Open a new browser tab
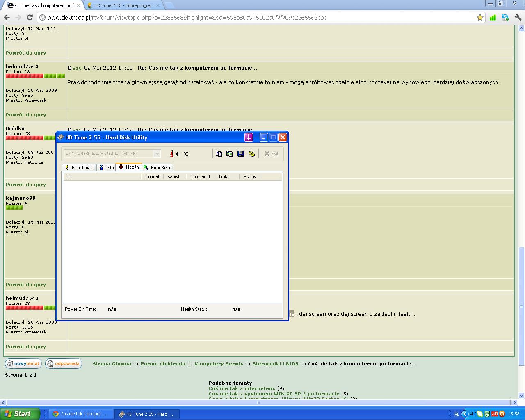The image size is (525, 420). click(169, 6)
